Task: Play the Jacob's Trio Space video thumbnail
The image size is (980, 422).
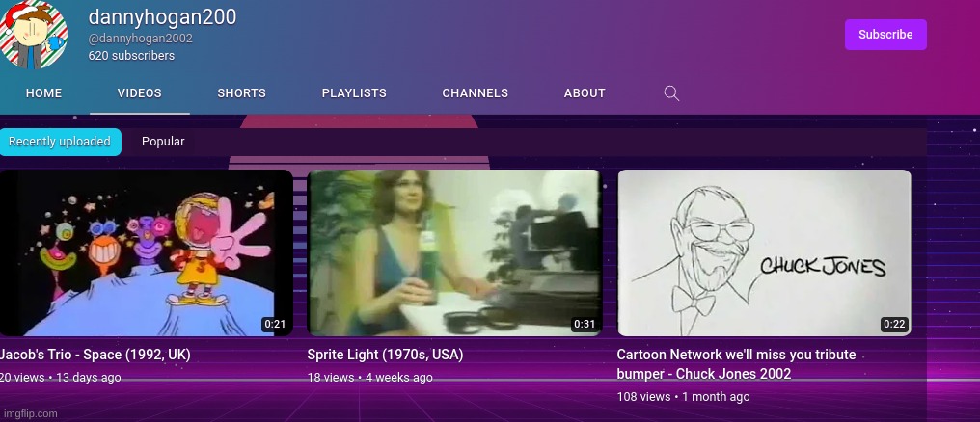Action: point(146,252)
